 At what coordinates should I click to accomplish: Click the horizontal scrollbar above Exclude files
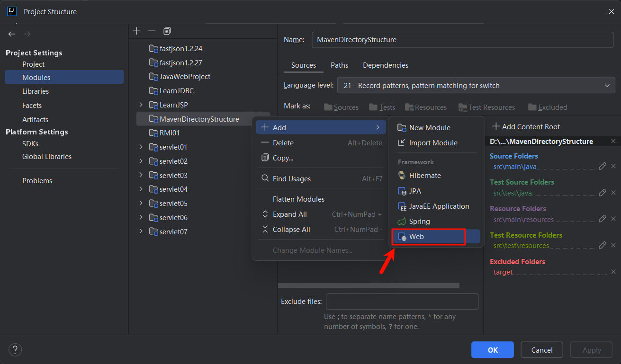point(369,285)
